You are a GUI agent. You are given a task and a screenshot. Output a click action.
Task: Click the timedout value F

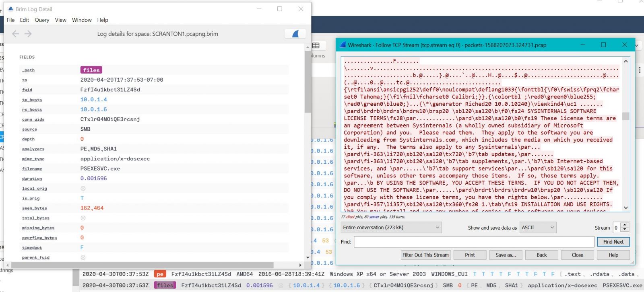pos(82,247)
